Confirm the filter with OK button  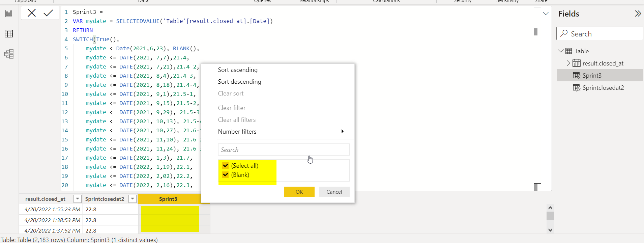299,192
